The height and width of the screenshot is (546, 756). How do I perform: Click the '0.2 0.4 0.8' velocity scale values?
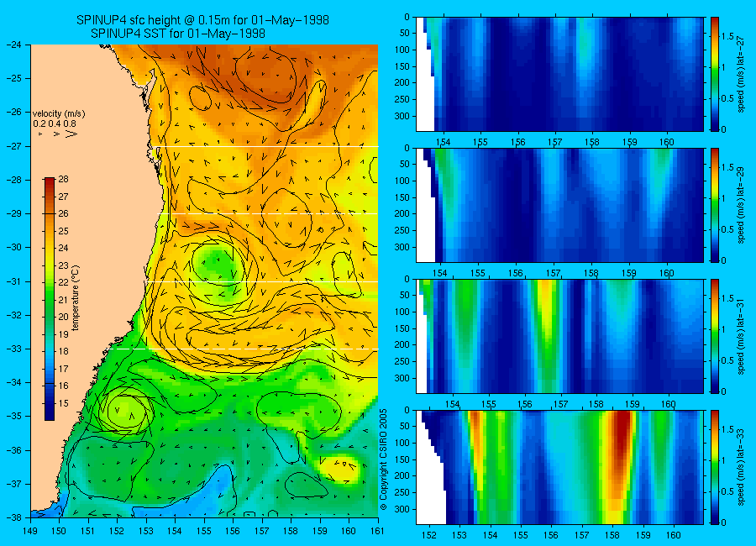pyautogui.click(x=55, y=123)
